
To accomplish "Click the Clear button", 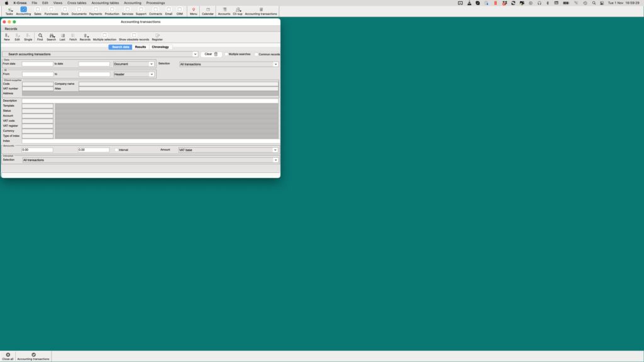I will 211,54.
